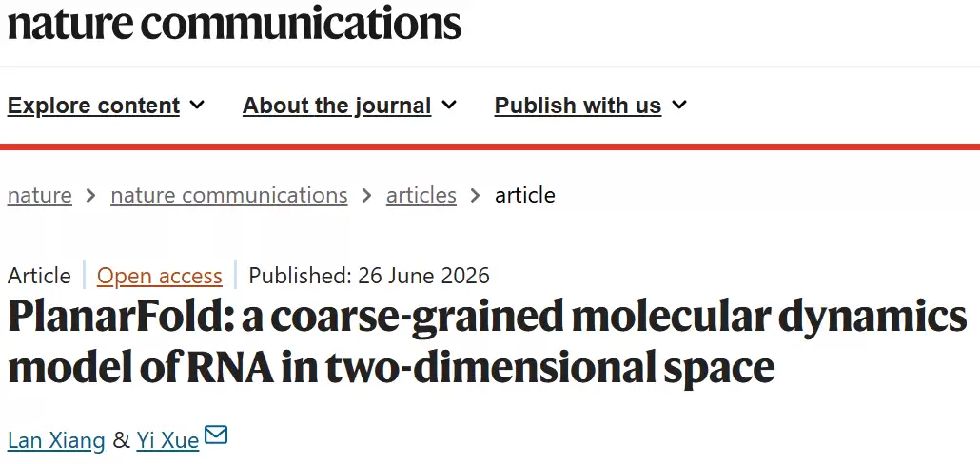Click the PlanarFold article title
Viewport: 980px width, 464px height.
487,342
